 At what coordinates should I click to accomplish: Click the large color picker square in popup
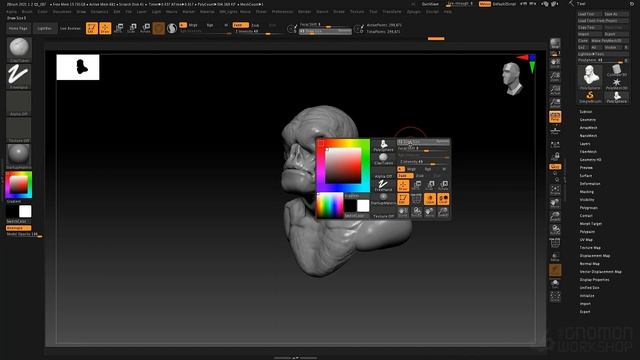pyautogui.click(x=343, y=165)
